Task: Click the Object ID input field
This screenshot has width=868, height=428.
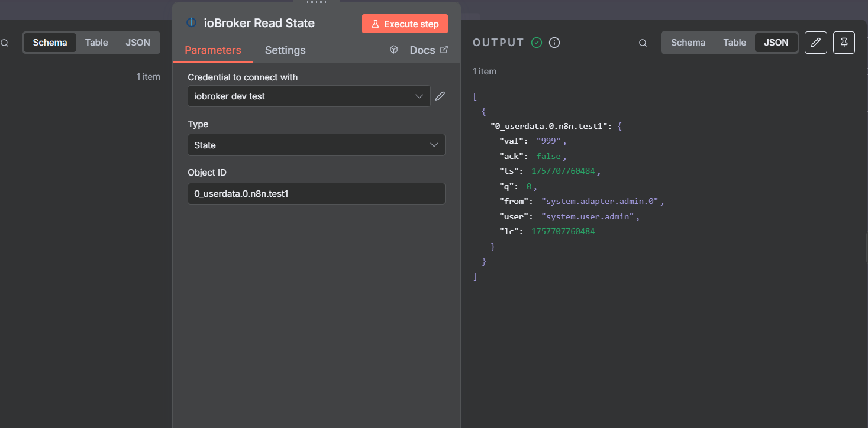Action: (x=317, y=193)
